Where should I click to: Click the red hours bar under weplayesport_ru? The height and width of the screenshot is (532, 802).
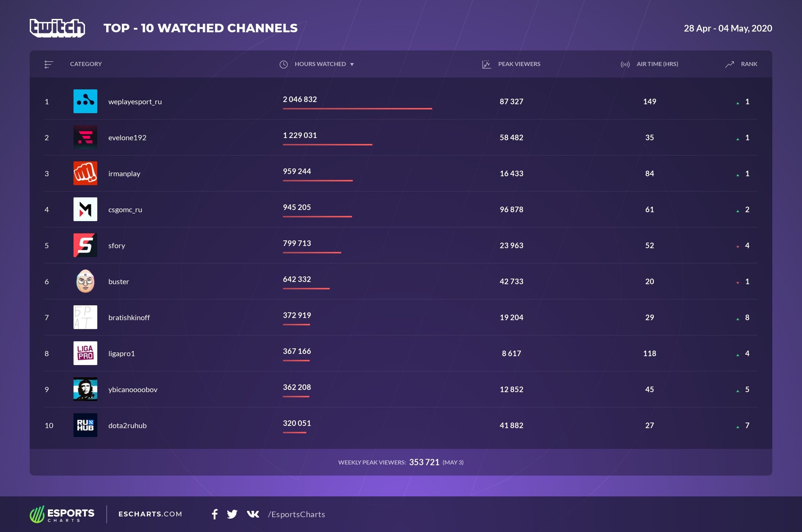pos(357,109)
